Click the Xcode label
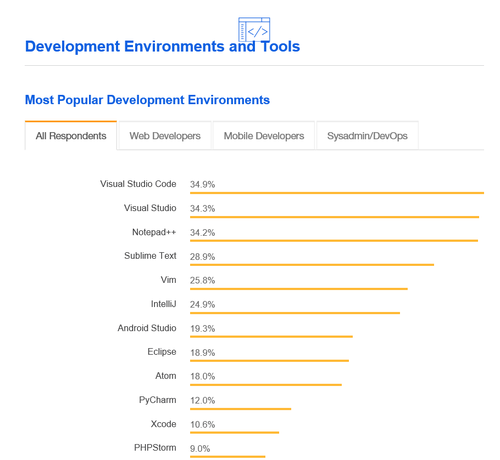Image resolution: width=500 pixels, height=460 pixels. tap(163, 424)
